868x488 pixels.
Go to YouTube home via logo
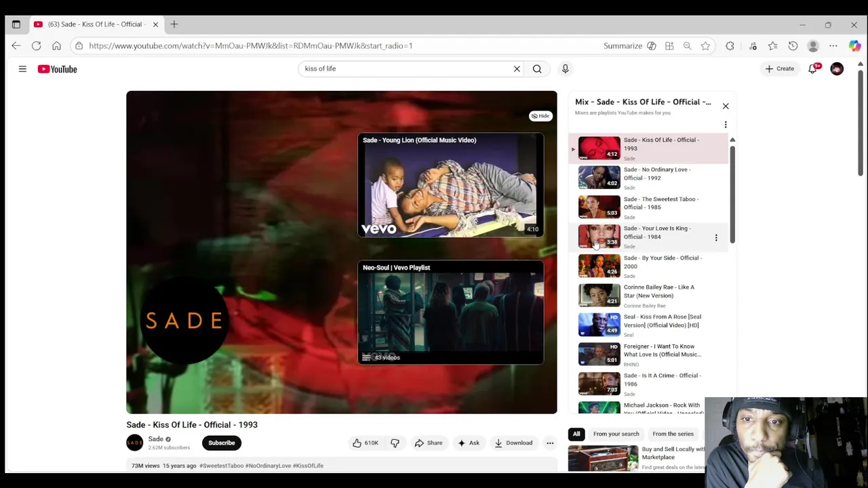click(x=57, y=68)
